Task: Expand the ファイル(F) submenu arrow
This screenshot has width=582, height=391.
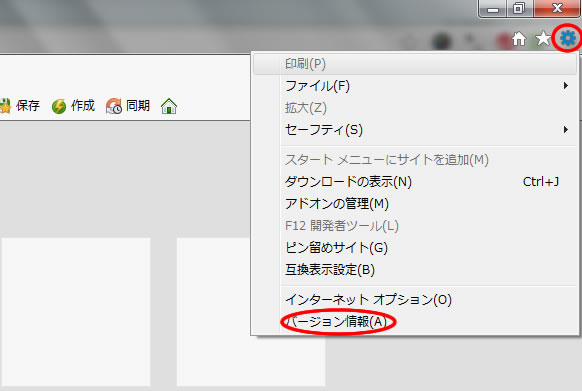Action: [565, 86]
